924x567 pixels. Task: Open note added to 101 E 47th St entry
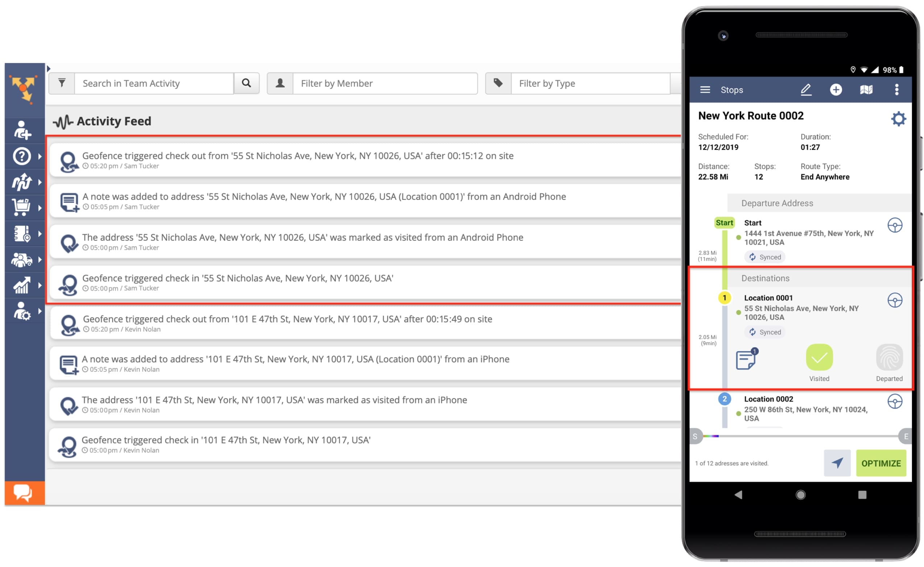coord(365,363)
